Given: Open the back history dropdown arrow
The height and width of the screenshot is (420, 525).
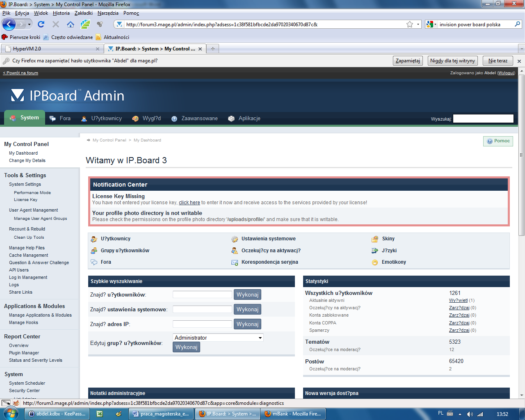Looking at the screenshot, I should tap(29, 25).
